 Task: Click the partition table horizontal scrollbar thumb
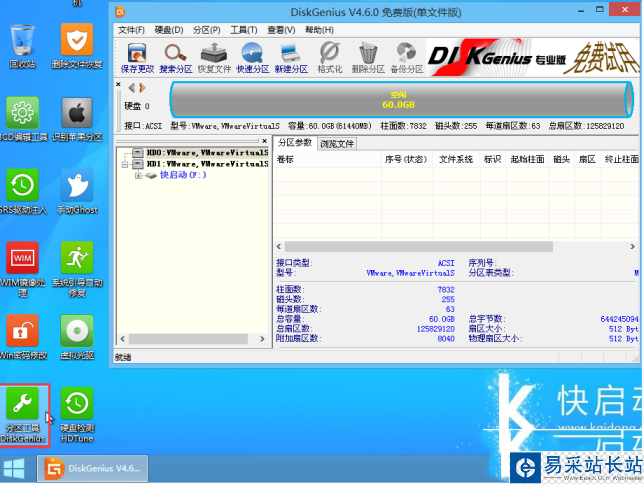pos(419,247)
